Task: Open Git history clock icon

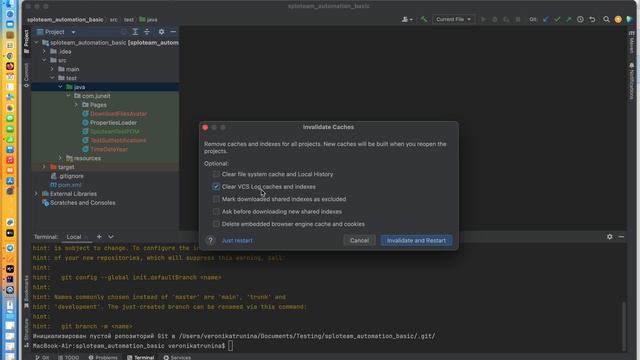Action: [x=580, y=19]
